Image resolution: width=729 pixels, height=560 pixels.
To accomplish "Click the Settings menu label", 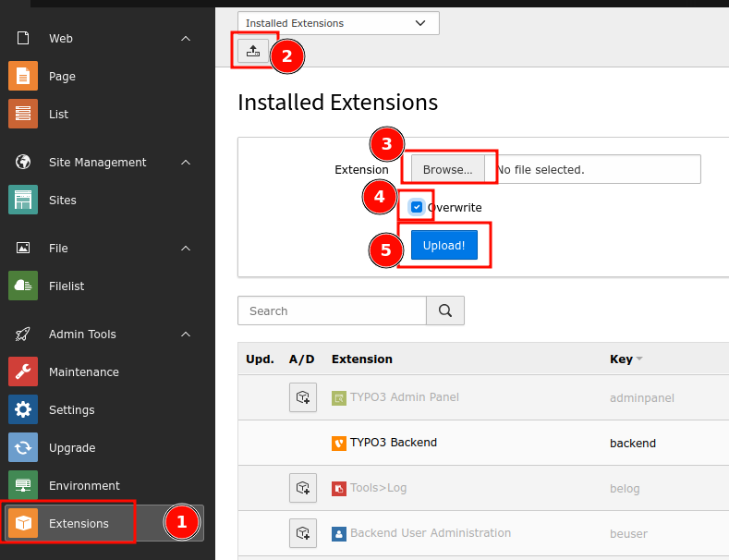I will coord(71,410).
